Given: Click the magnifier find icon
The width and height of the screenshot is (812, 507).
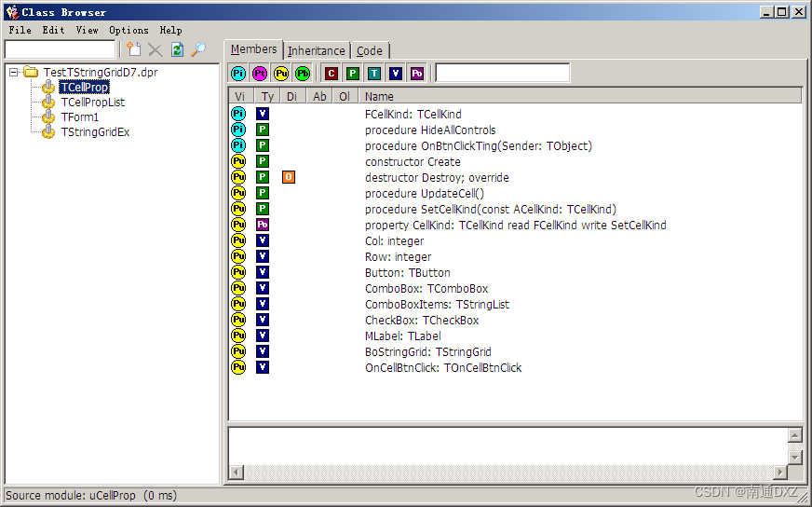Looking at the screenshot, I should pos(198,49).
